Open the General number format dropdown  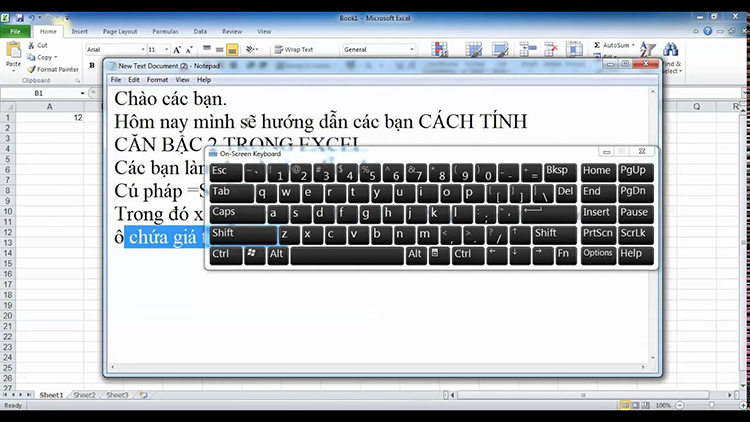(x=412, y=49)
